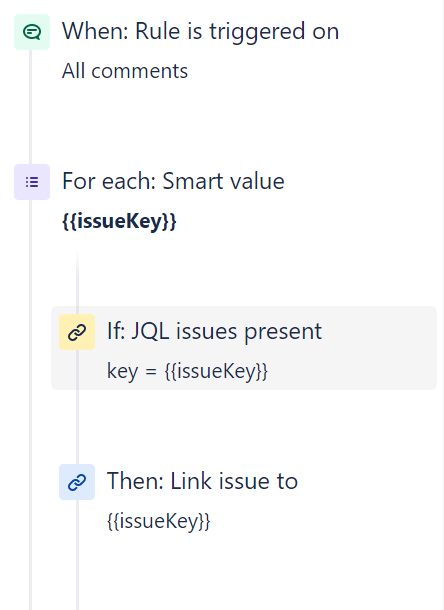The width and height of the screenshot is (444, 610).
Task: Open the 'For each: Smart value' branch
Action: tap(173, 181)
